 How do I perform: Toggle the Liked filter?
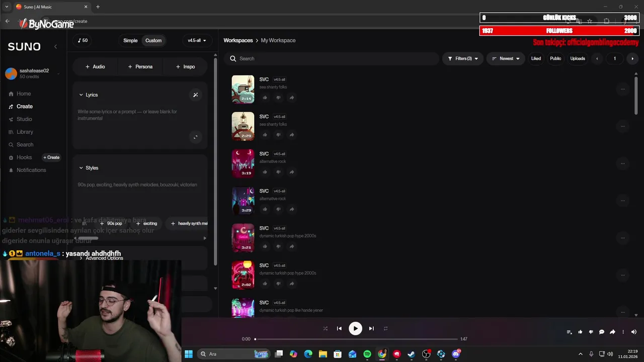(x=536, y=58)
